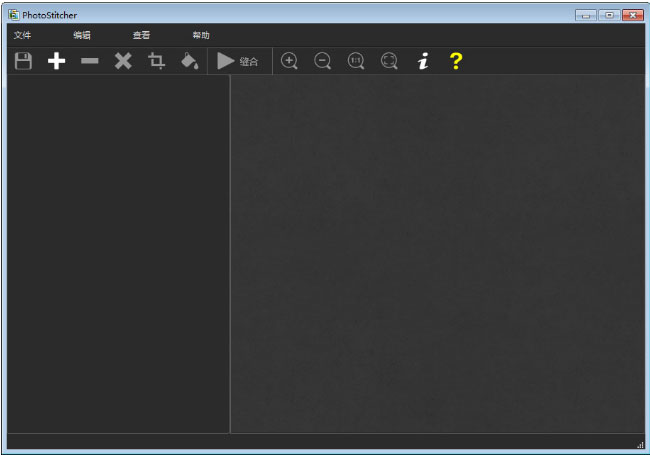
Task: Add images with the plus icon
Action: 56,61
